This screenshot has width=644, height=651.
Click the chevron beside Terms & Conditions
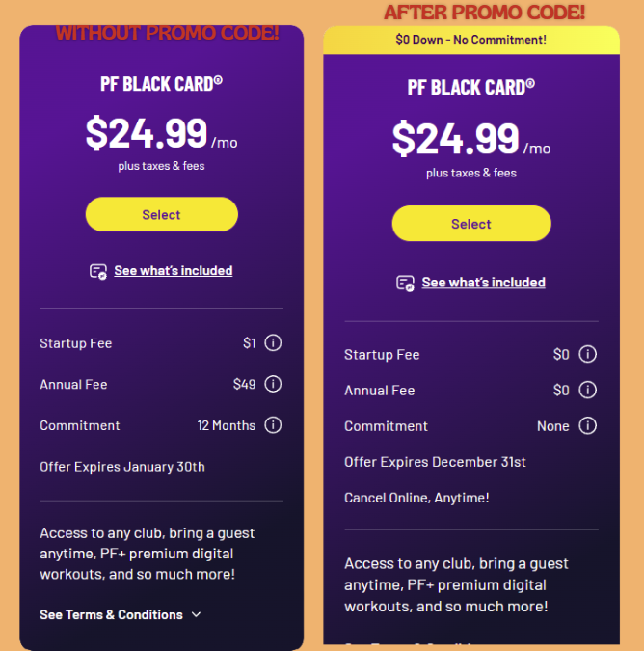197,614
